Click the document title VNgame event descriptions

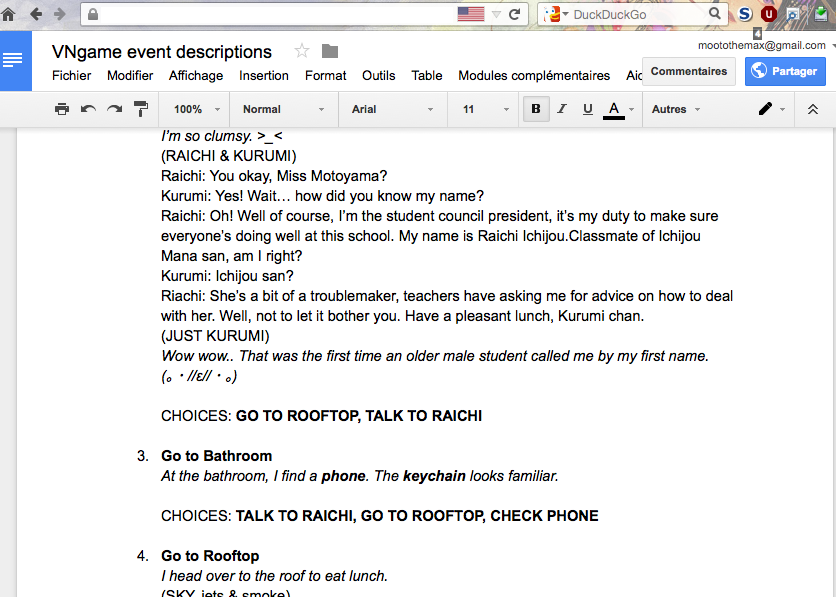tap(162, 52)
